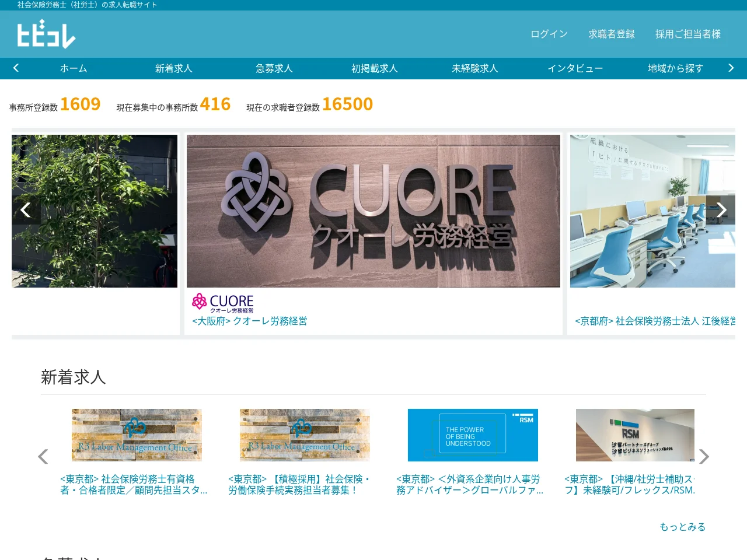
Task: Click the 求職者登録 link
Action: [x=612, y=34]
